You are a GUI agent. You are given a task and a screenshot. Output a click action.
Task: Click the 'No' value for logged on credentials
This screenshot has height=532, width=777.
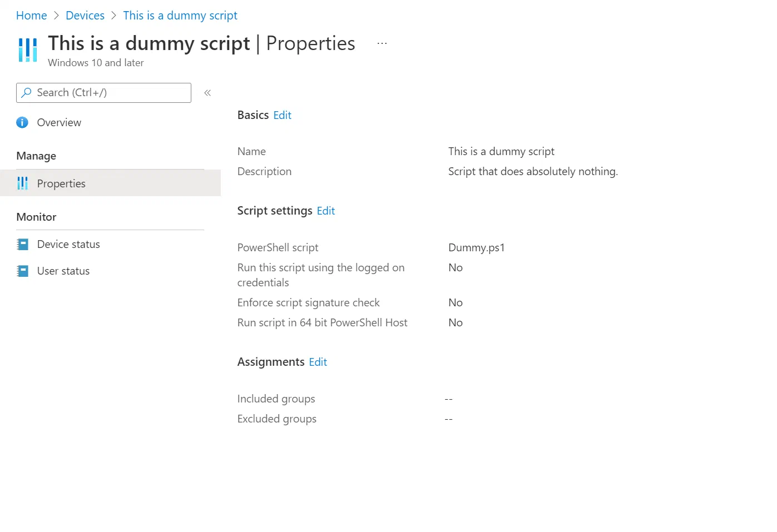[x=456, y=267]
